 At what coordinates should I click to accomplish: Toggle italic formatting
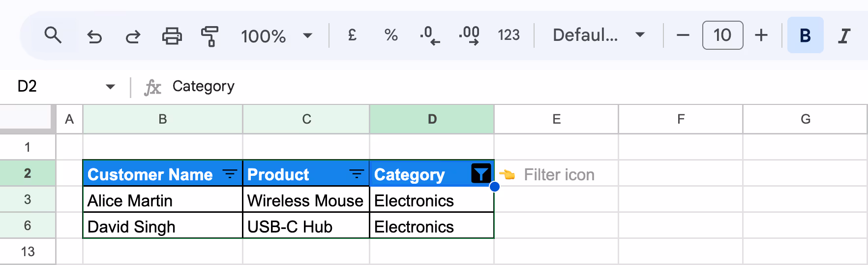(844, 35)
